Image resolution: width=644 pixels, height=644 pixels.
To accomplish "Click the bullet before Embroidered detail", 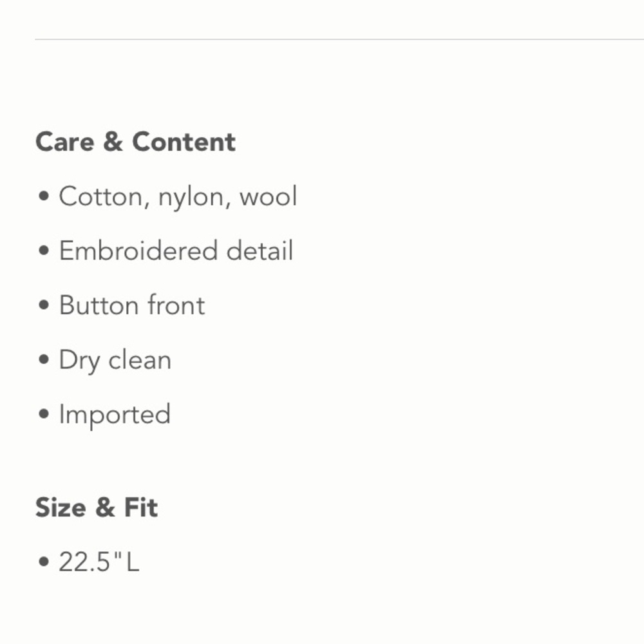I will [44, 251].
